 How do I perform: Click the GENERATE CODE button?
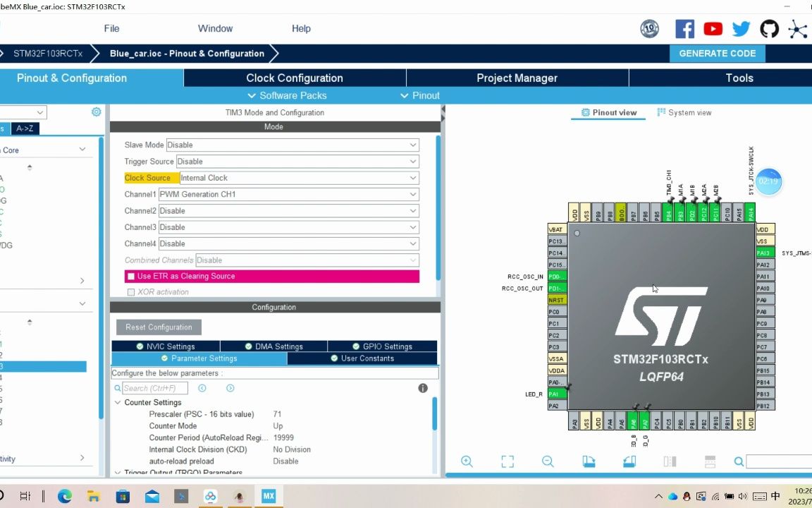coord(718,53)
